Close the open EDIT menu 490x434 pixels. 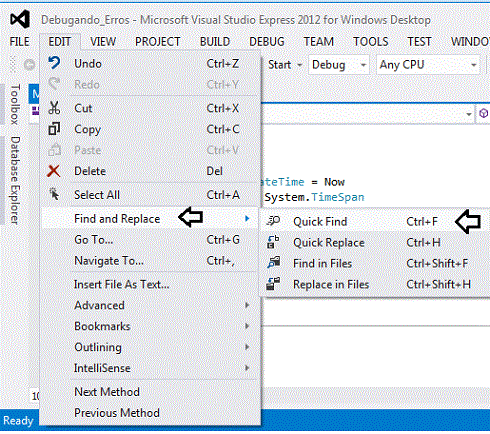tap(60, 42)
